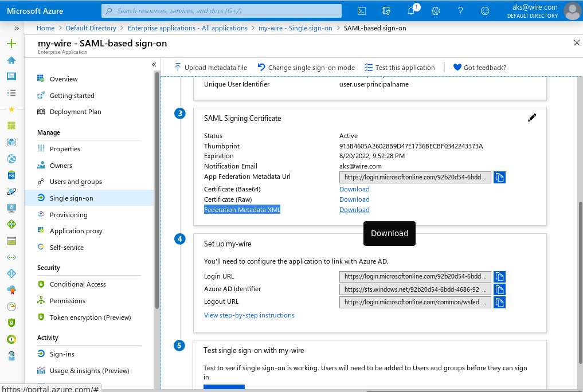Click the Azure AD Identifier text field
The width and height of the screenshot is (583, 392).
[415, 289]
